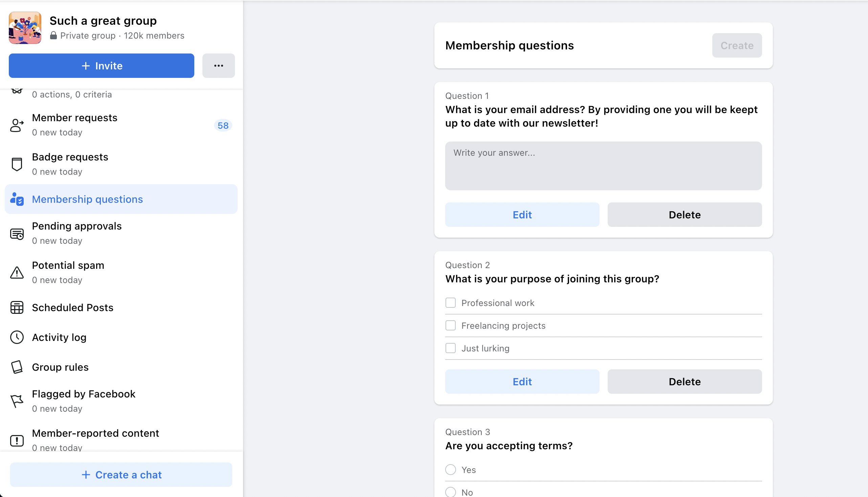
Task: Click the Badge requests shield icon
Action: pyautogui.click(x=17, y=164)
